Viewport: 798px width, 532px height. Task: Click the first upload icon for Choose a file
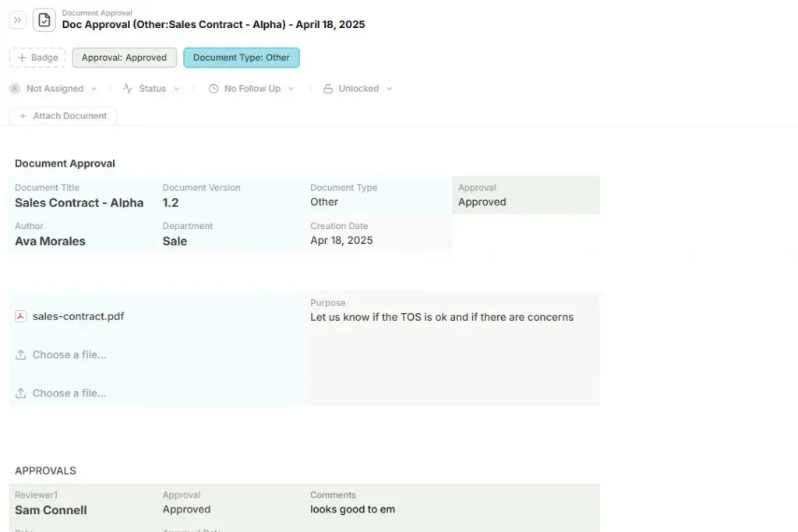click(x=19, y=354)
